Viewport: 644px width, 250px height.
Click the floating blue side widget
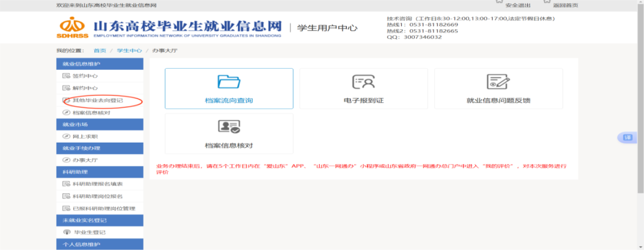click(x=627, y=137)
